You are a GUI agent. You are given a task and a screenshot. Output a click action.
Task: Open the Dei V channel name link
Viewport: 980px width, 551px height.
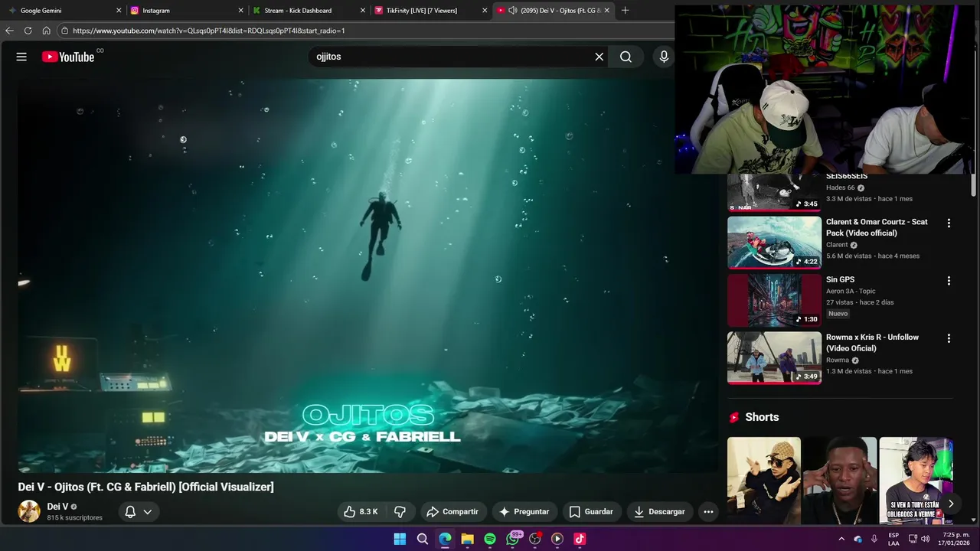(x=57, y=507)
